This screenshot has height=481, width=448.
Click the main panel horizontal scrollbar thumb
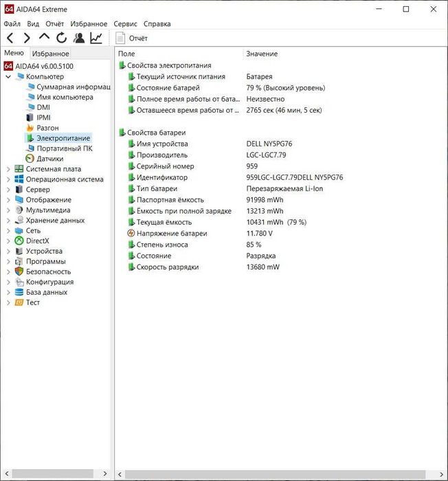coord(276,474)
